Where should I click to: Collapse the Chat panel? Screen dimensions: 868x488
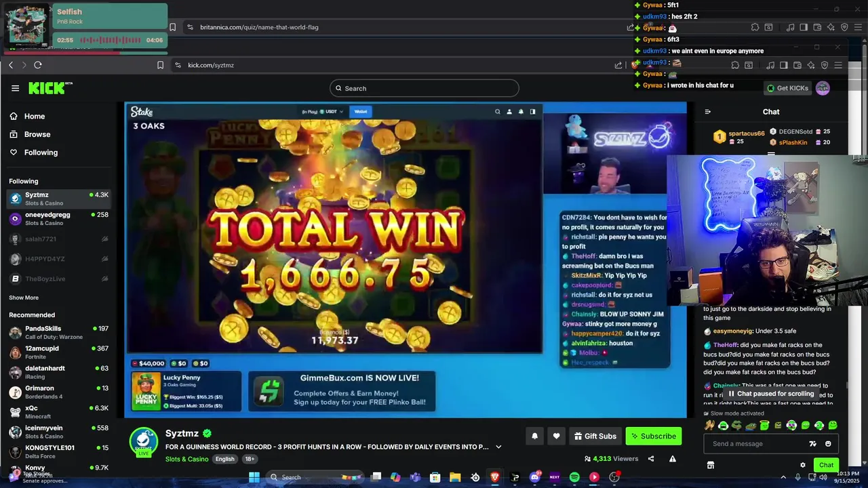coord(708,112)
